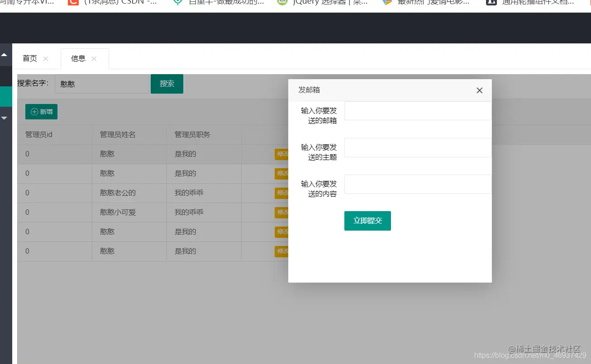The width and height of the screenshot is (591, 364).
Task: Submit the email via 立即提交
Action: (x=367, y=221)
